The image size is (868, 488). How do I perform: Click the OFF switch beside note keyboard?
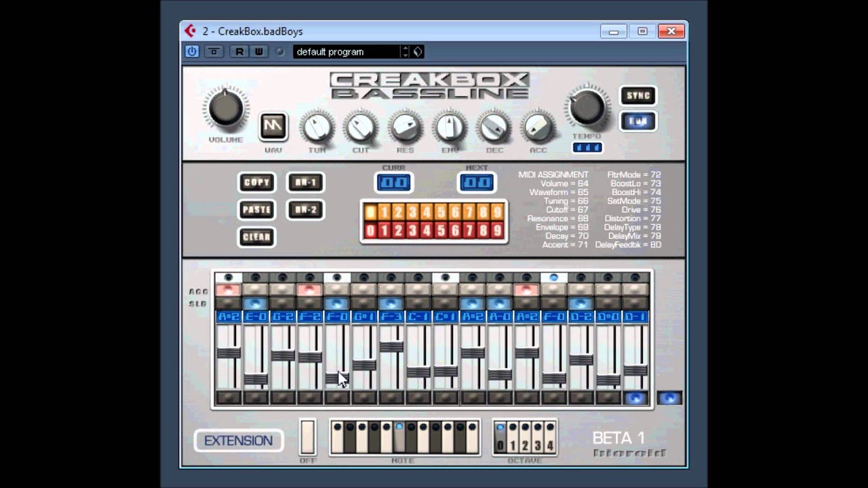[x=308, y=437]
